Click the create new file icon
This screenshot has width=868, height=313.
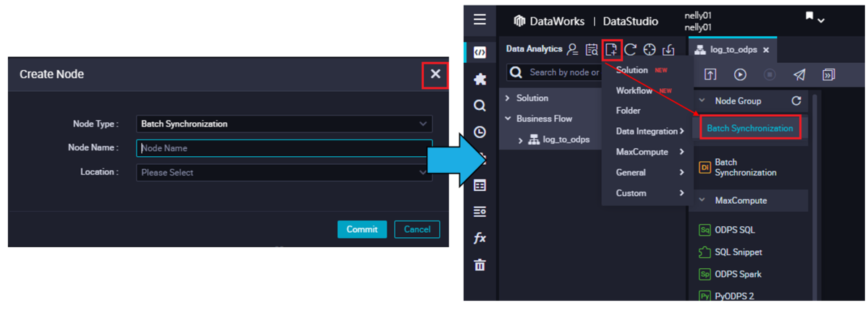coord(612,49)
